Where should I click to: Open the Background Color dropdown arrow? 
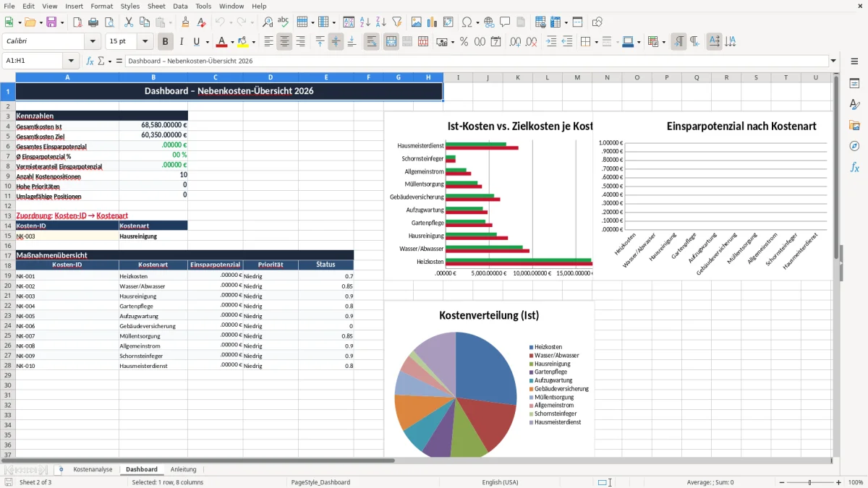click(255, 42)
